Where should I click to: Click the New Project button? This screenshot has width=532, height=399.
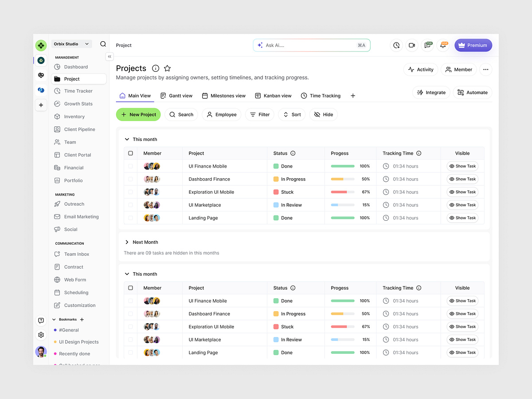click(138, 114)
